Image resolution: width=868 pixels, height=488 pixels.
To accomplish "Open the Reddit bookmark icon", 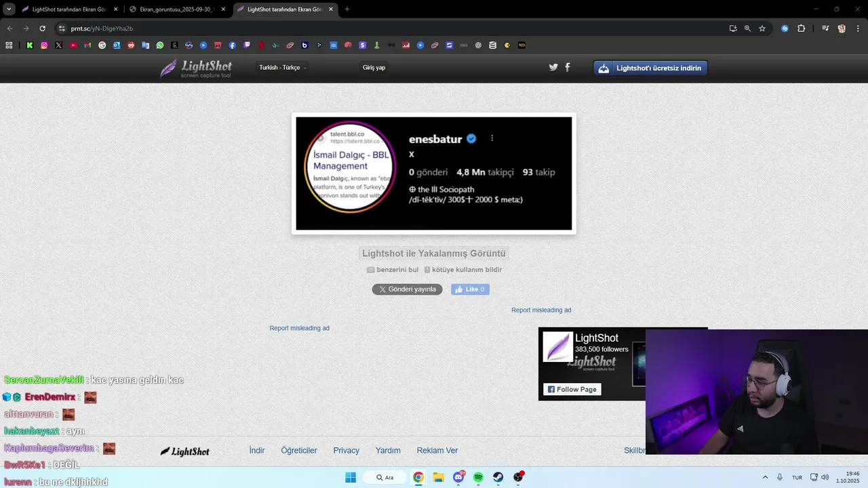I will click(131, 45).
